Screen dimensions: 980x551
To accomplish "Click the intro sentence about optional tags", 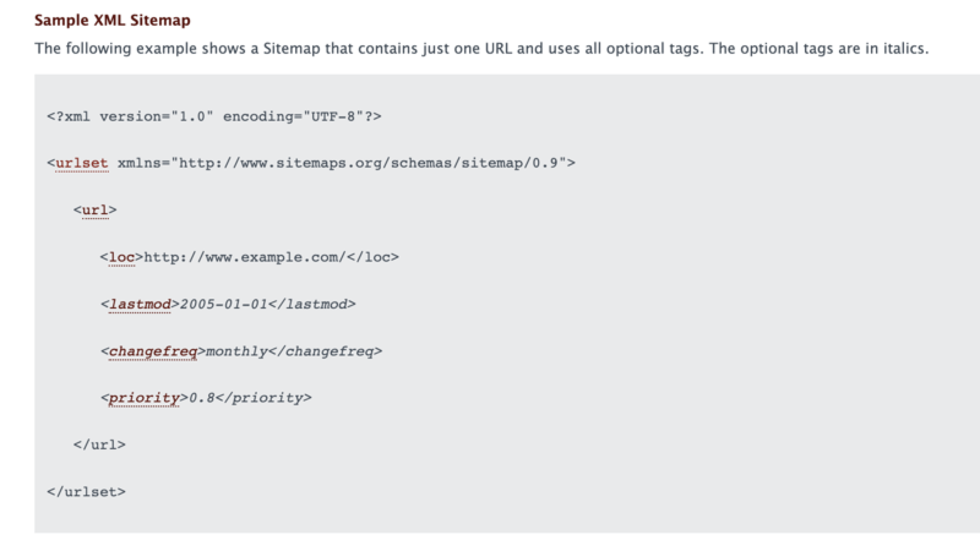I will pos(481,48).
